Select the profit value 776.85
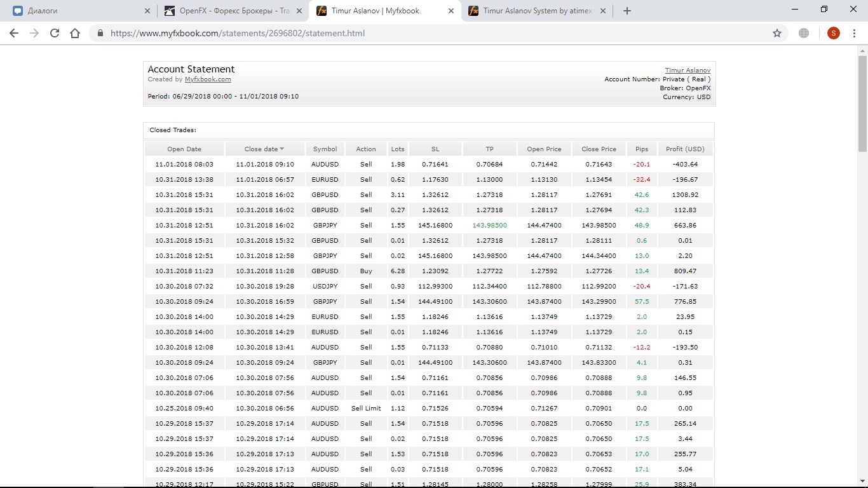This screenshot has width=868, height=488. point(685,302)
